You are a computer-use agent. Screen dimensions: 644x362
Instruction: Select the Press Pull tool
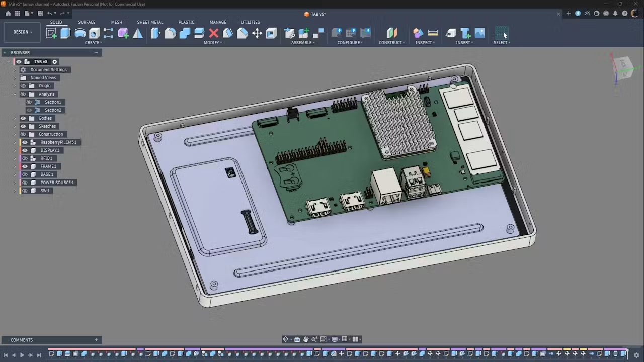coord(155,33)
